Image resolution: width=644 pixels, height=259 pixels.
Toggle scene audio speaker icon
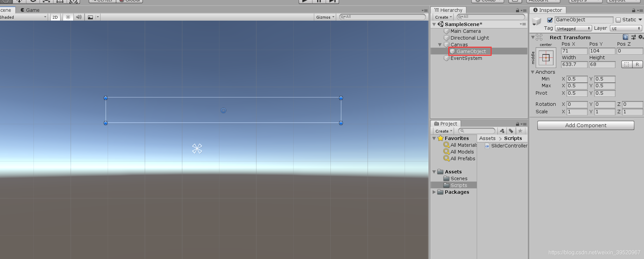(79, 17)
